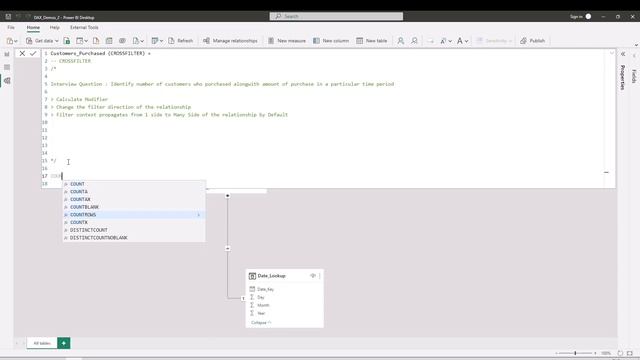Import an Excel workbook from the toolbar
The image size is (640, 360).
[x=67, y=41]
